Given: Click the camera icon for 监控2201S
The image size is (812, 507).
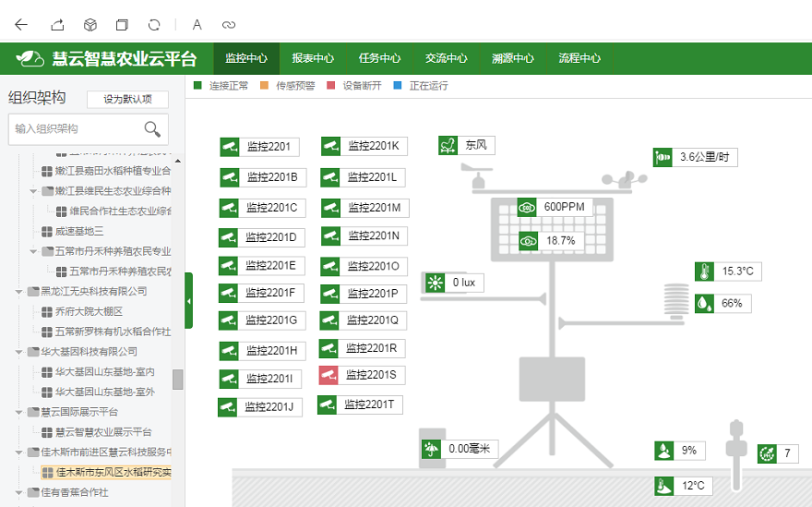Looking at the screenshot, I should [x=329, y=375].
